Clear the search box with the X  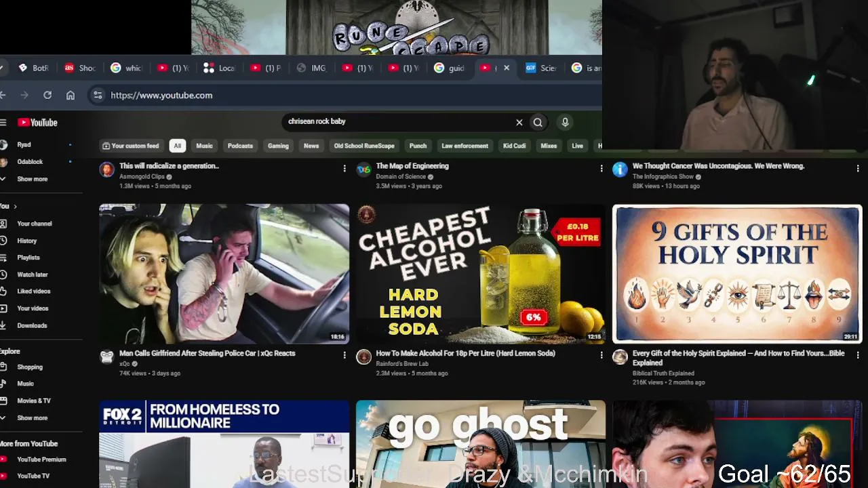click(519, 123)
